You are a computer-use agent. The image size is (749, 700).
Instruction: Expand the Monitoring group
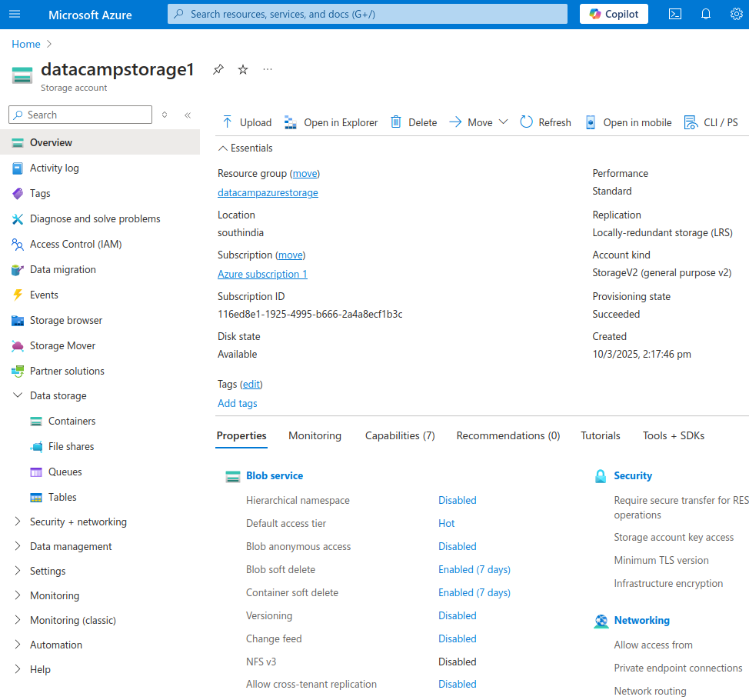(x=18, y=595)
